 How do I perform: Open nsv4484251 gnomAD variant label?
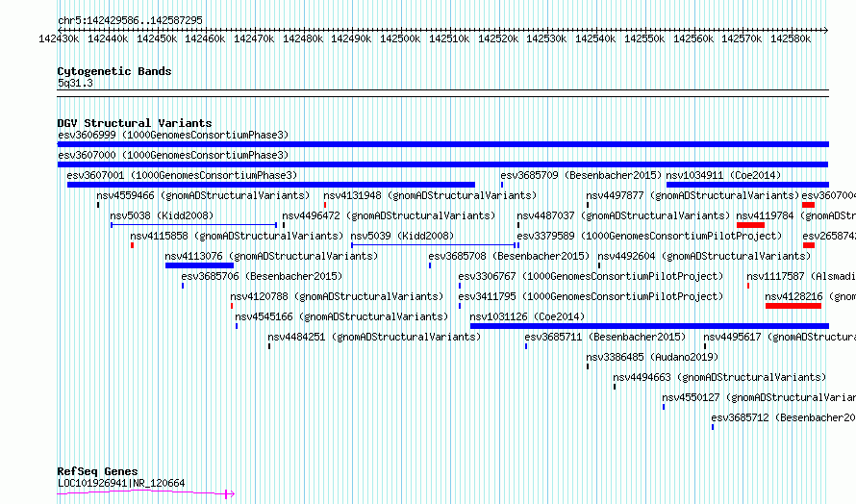point(374,337)
